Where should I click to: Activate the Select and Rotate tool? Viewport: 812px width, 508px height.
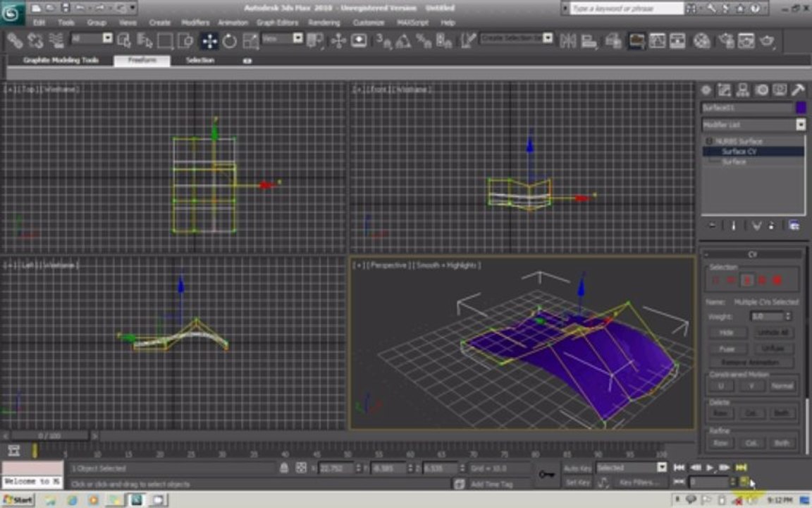point(230,40)
